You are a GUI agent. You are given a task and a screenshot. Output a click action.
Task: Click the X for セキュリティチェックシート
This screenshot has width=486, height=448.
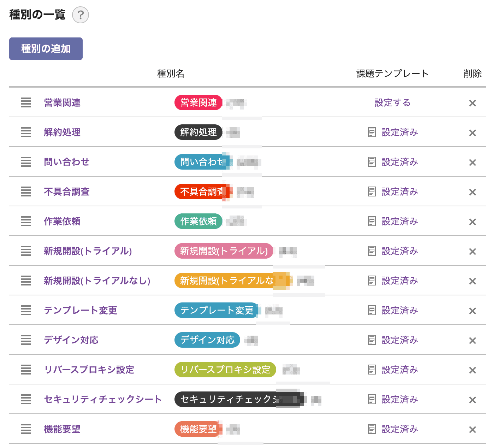473,400
